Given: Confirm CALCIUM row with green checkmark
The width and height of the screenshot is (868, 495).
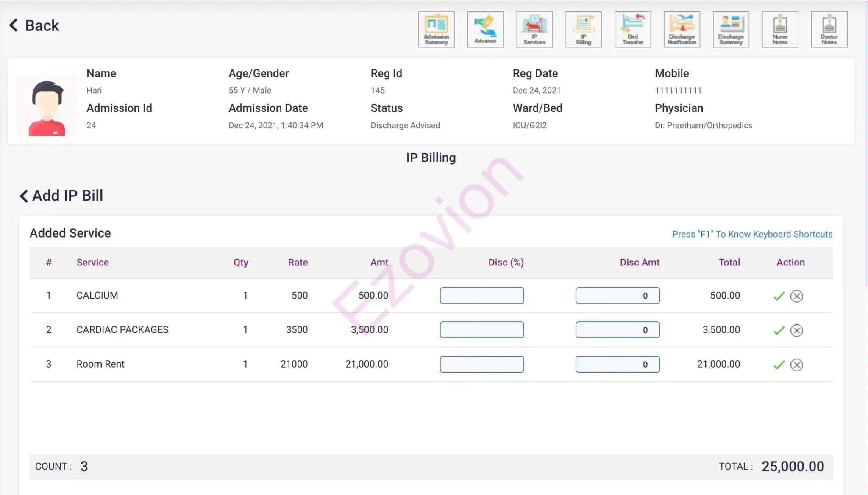Looking at the screenshot, I should (x=779, y=296).
